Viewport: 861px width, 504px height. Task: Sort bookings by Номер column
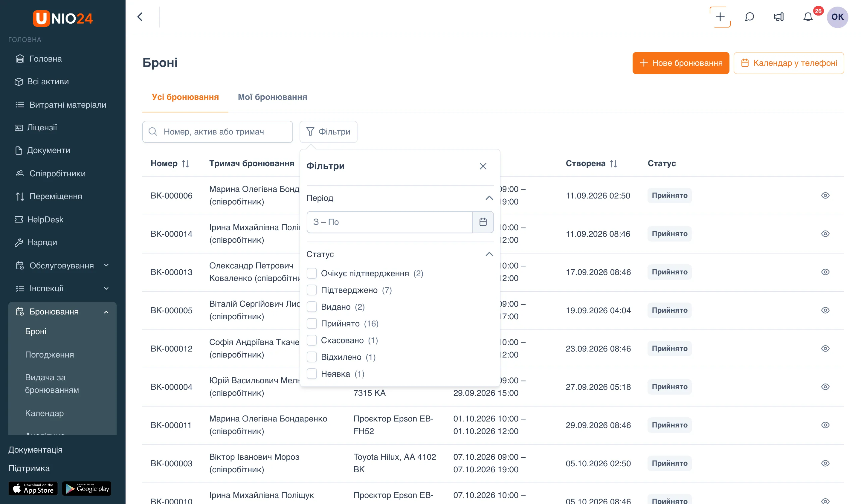pyautogui.click(x=186, y=164)
